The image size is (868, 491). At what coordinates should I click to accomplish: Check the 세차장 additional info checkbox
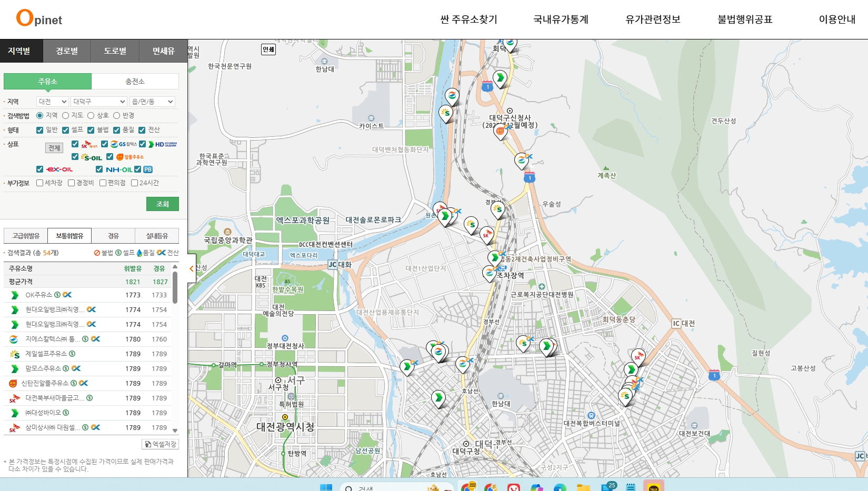pos(39,183)
